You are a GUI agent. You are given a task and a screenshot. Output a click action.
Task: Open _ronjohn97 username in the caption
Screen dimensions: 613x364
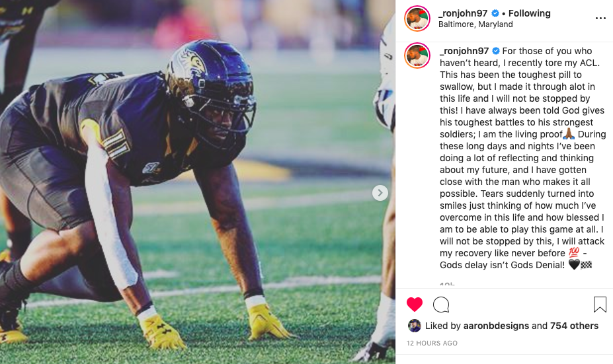pyautogui.click(x=464, y=51)
